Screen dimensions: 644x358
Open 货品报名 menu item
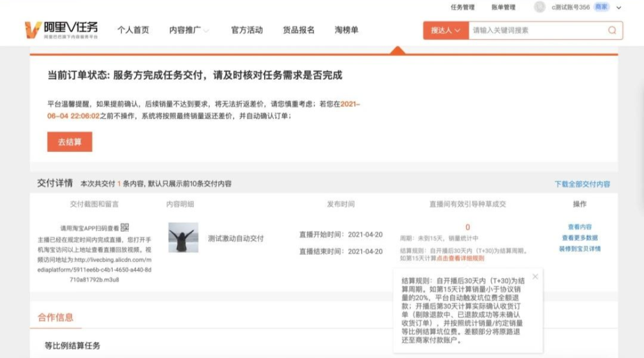[299, 30]
